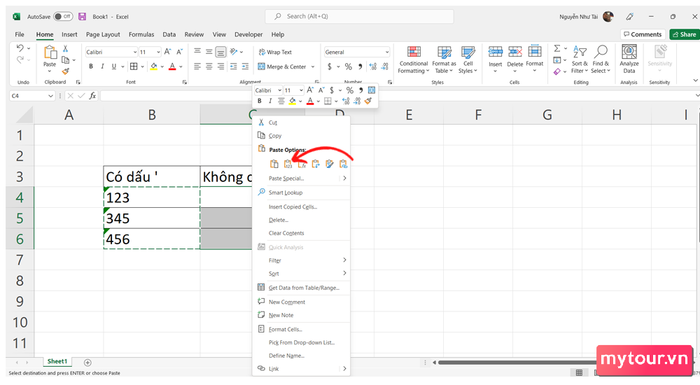Toggle Bold in the mini toolbar
700x385 pixels.
[x=259, y=101]
